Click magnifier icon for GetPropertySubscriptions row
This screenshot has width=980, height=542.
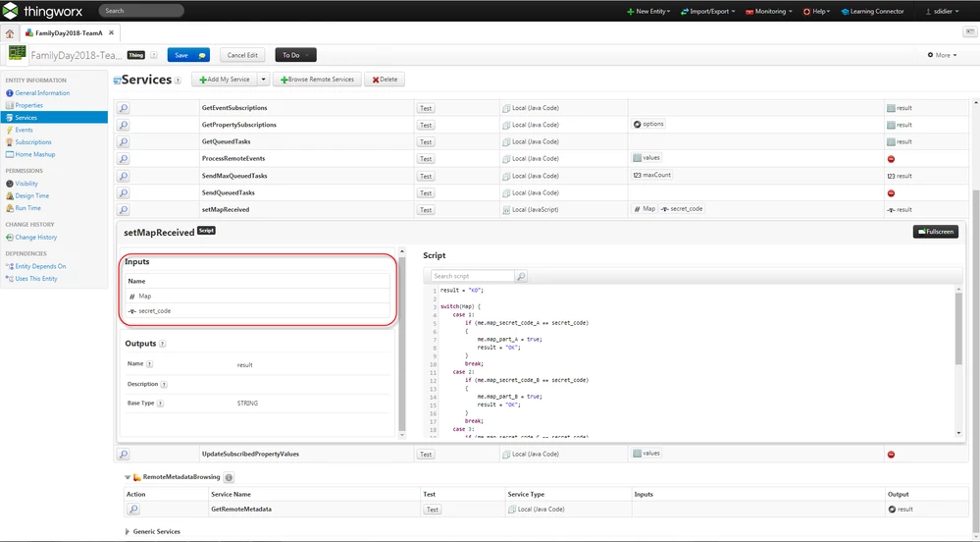click(x=124, y=125)
